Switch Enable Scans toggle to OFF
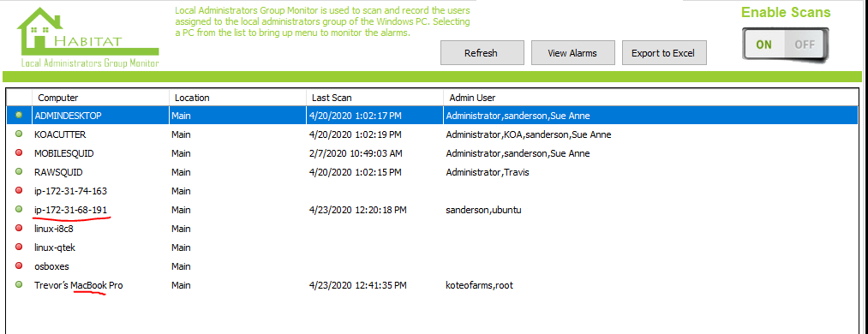Image resolution: width=868 pixels, height=334 pixels. tap(805, 45)
